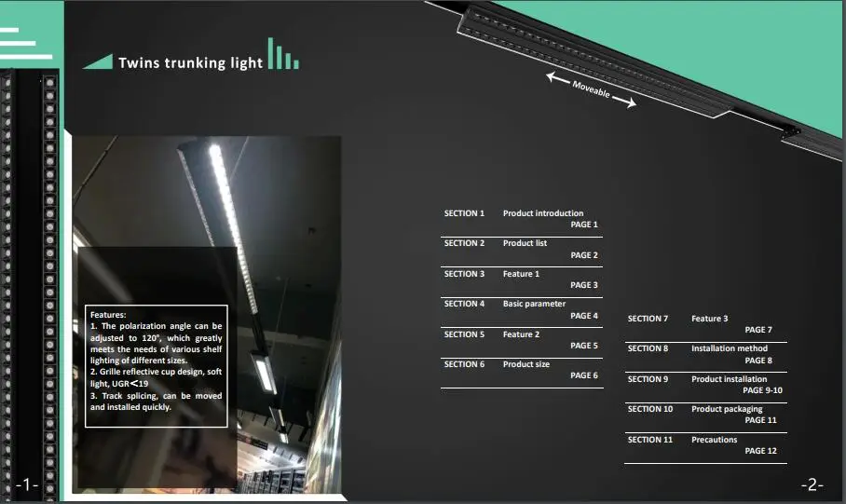Screen dimensions: 846x504
Task: Open Section 11 Precautions
Action: pos(714,440)
